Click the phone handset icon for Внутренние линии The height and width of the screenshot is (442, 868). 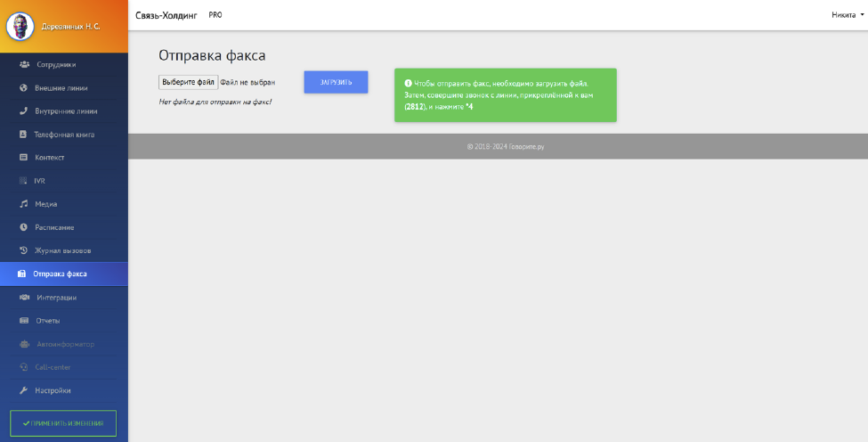coord(24,111)
